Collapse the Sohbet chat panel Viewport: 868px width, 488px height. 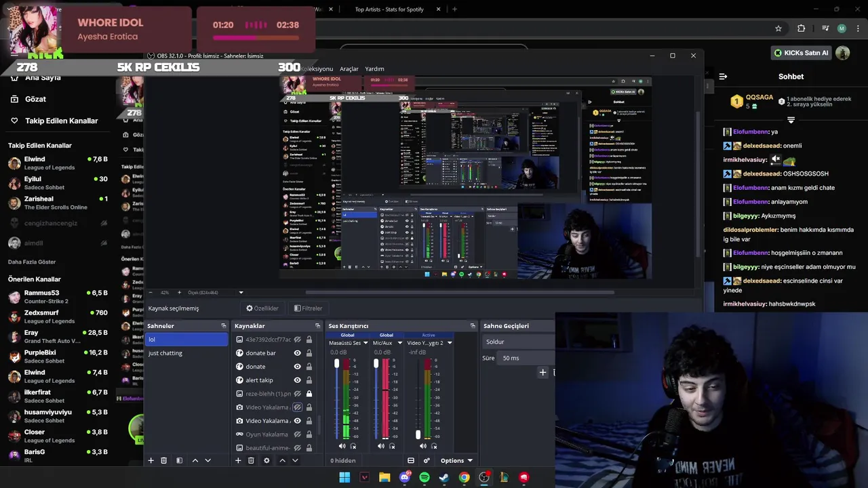tap(723, 77)
